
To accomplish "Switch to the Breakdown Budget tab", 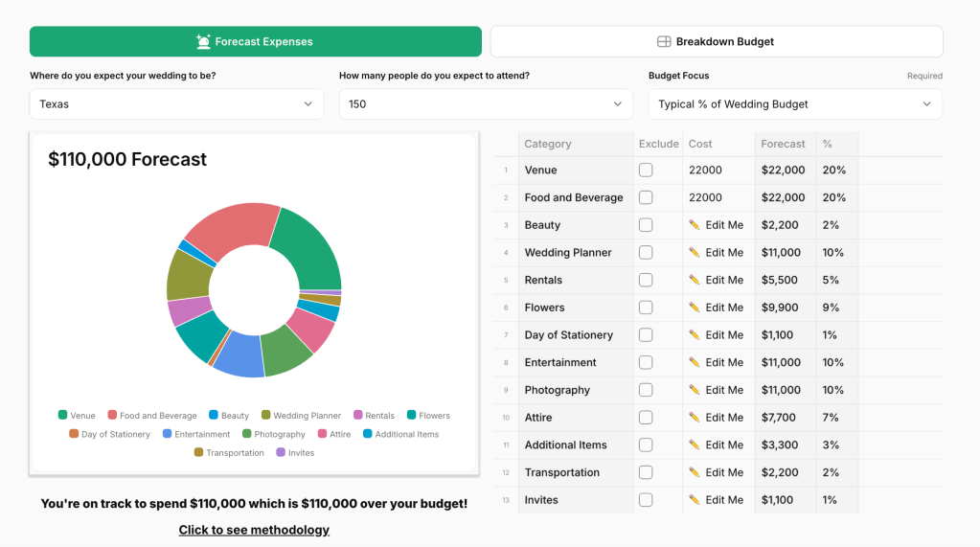I will (x=717, y=41).
